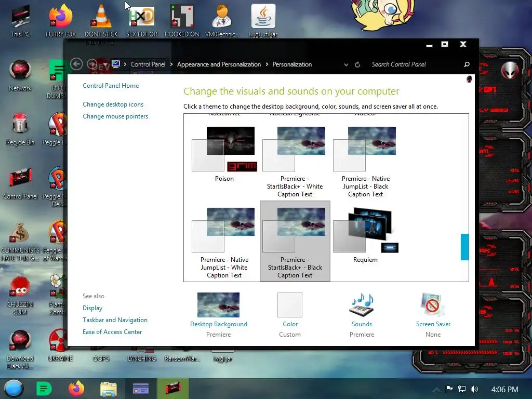
Task: Expand chevron after Control Panel breadcrumb
Action: (171, 64)
